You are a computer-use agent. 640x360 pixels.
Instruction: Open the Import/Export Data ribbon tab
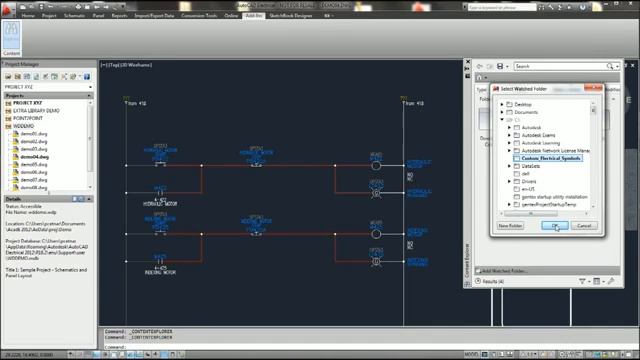(154, 16)
